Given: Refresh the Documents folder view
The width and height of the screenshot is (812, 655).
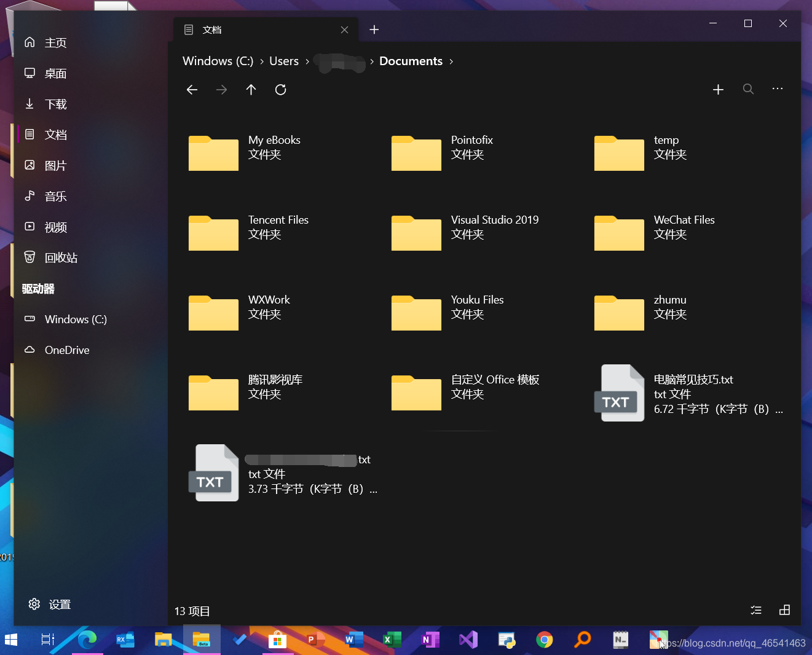Looking at the screenshot, I should [280, 90].
